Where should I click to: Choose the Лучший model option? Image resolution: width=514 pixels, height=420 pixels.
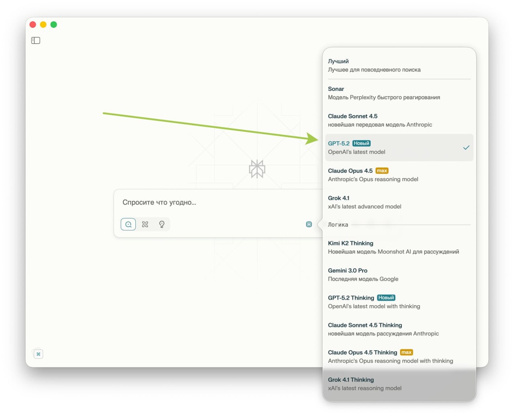click(399, 66)
